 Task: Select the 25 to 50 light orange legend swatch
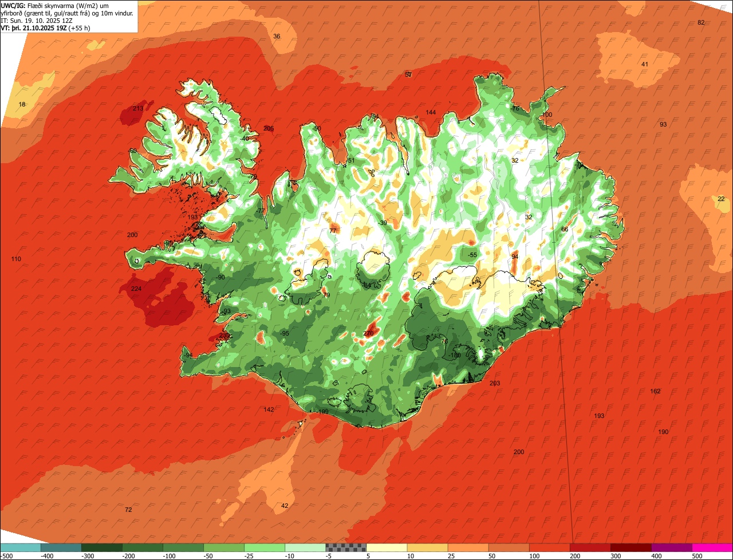coord(467,547)
